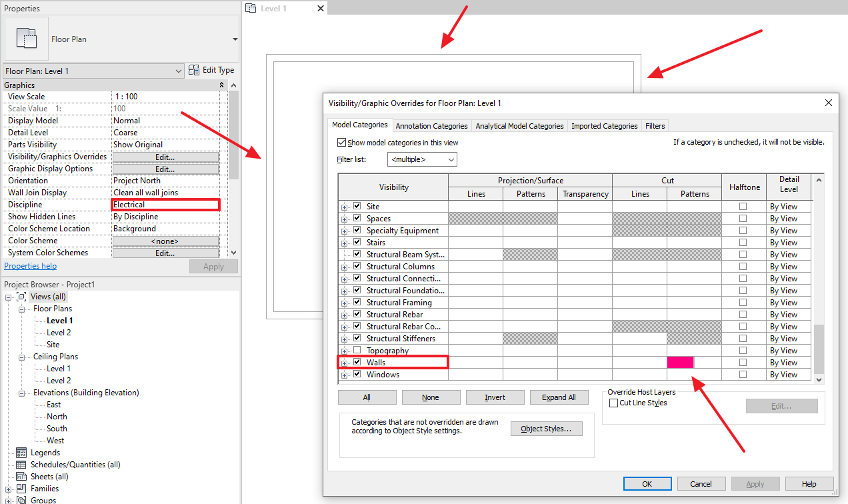Uncheck the Stairs visibility checkbox
The width and height of the screenshot is (848, 504).
pos(357,243)
